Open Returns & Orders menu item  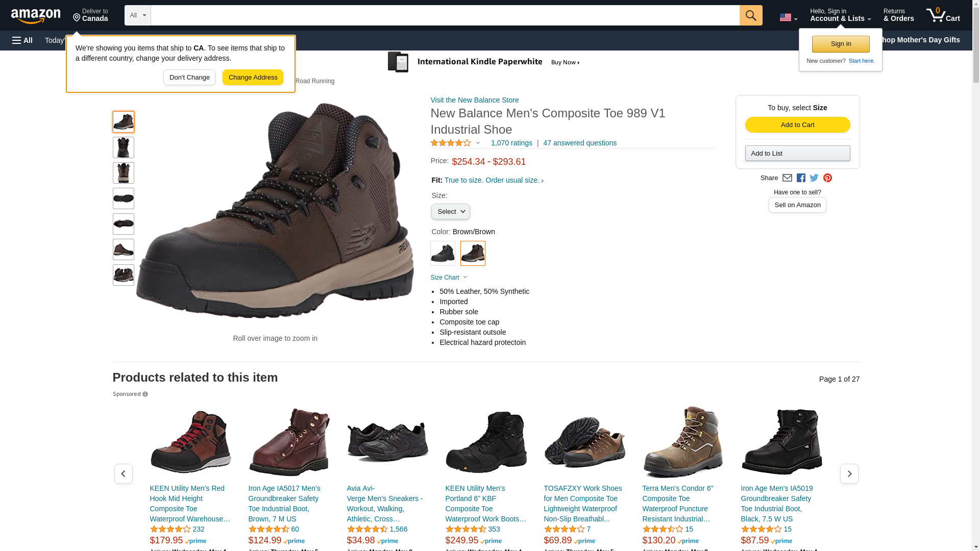898,15
